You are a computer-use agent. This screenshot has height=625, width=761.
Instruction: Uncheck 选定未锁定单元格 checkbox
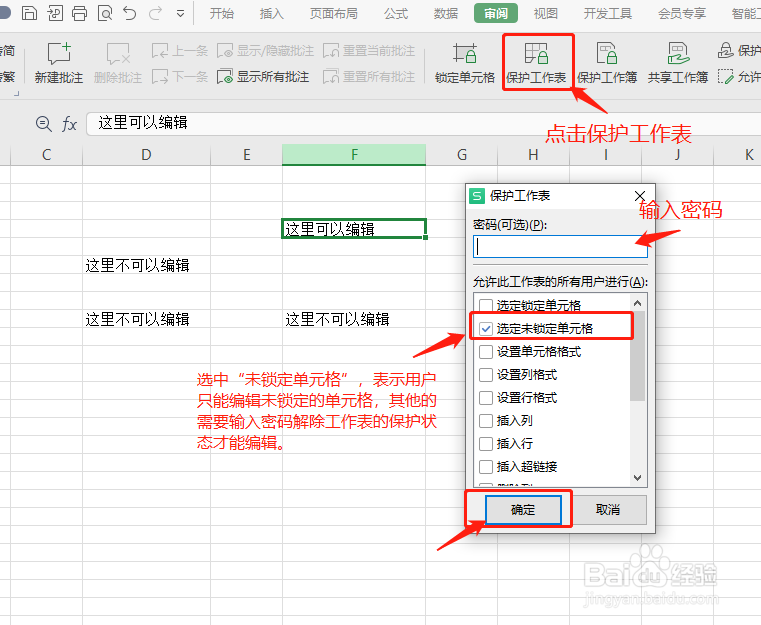[486, 329]
